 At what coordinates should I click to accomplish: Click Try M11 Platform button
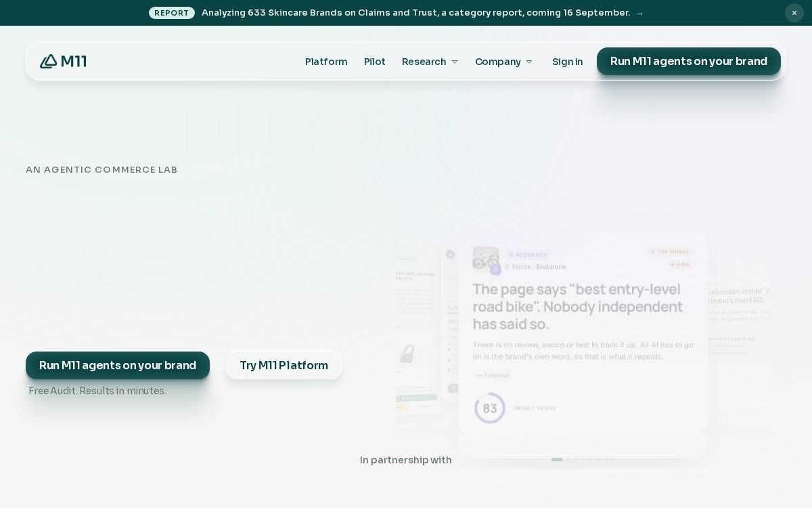(x=284, y=366)
